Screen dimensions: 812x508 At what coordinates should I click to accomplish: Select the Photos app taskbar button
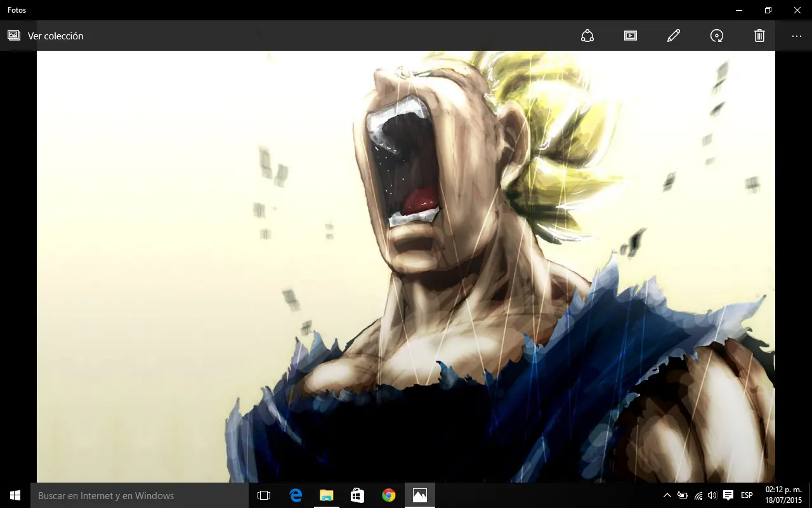[420, 495]
